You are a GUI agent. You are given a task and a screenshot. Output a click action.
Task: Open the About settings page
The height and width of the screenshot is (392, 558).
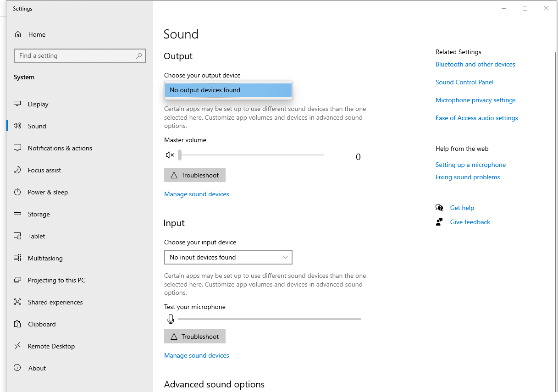pos(37,368)
